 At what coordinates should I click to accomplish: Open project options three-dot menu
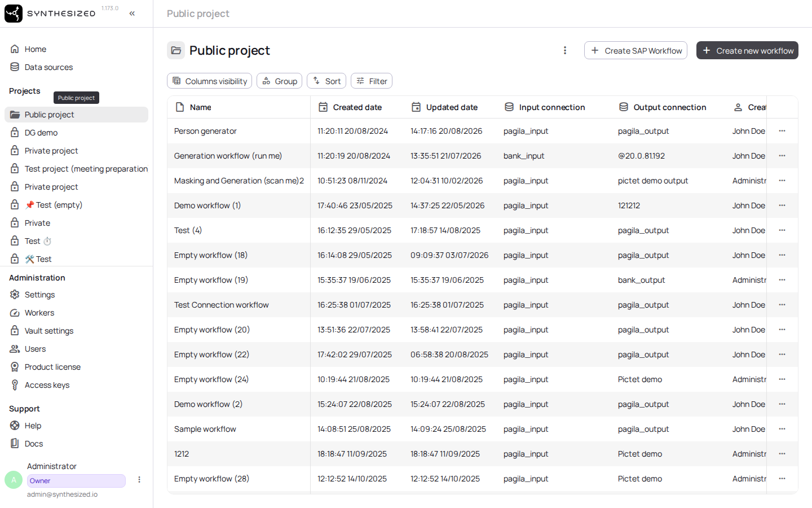click(x=565, y=50)
